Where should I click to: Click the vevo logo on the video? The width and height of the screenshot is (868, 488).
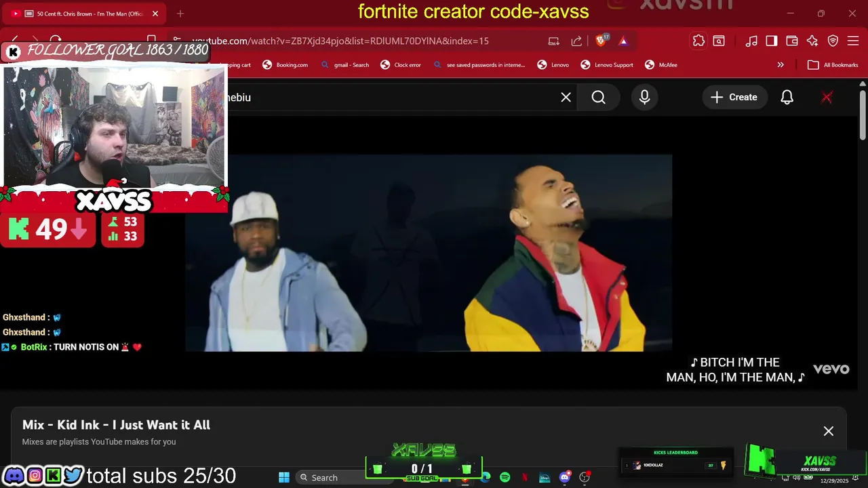click(831, 369)
